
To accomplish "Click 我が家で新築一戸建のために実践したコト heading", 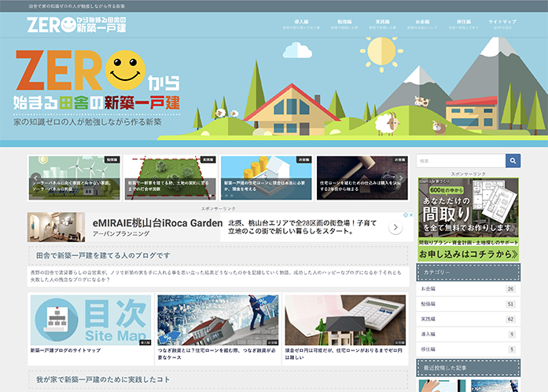I will (103, 379).
